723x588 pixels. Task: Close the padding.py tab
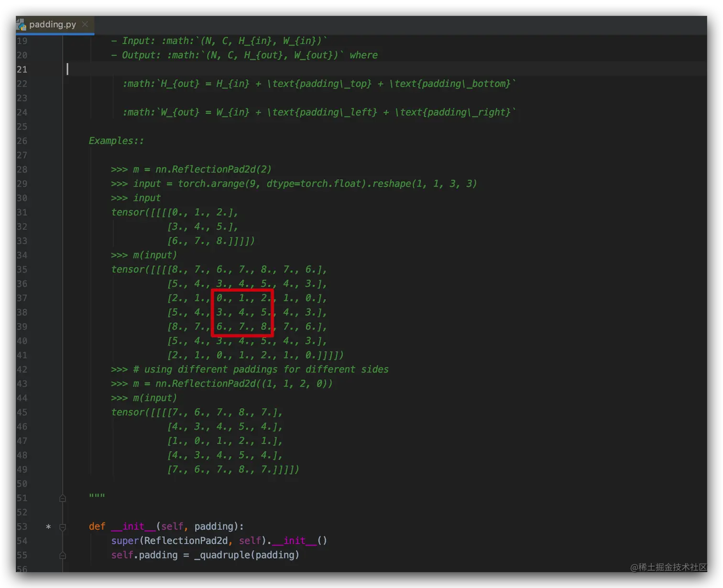[x=85, y=24]
